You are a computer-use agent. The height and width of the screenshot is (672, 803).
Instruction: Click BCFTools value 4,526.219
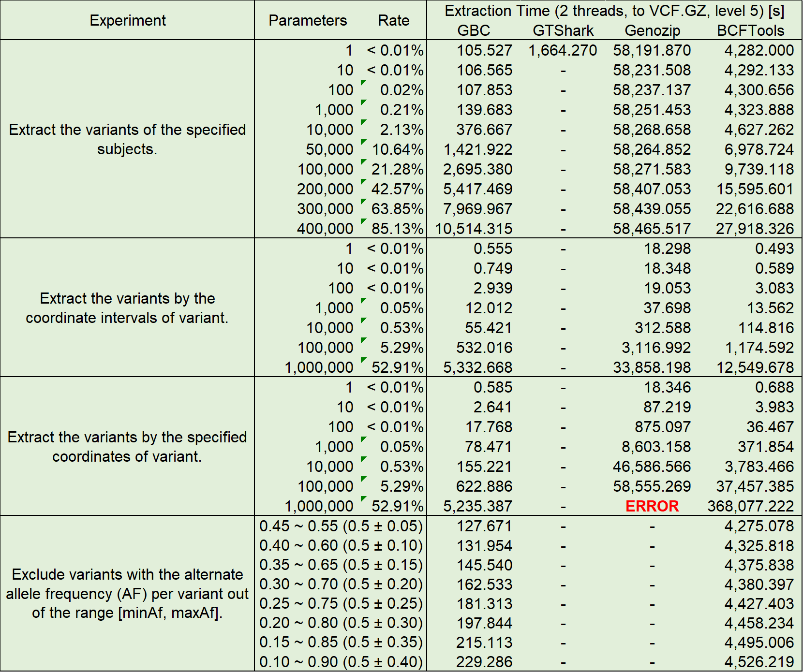click(759, 661)
